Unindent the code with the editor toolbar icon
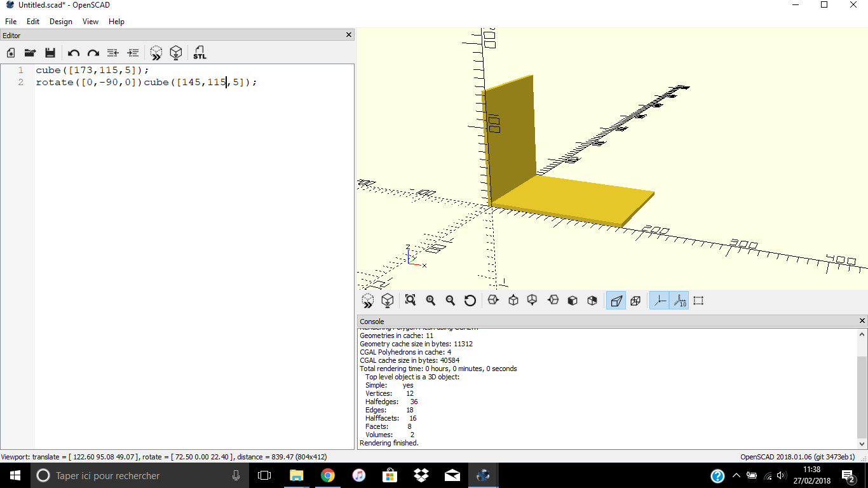 (113, 53)
